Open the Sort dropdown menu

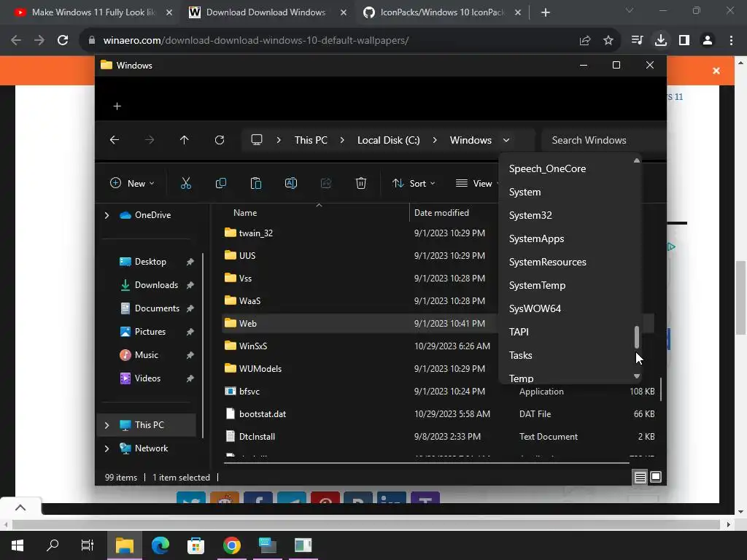[414, 183]
